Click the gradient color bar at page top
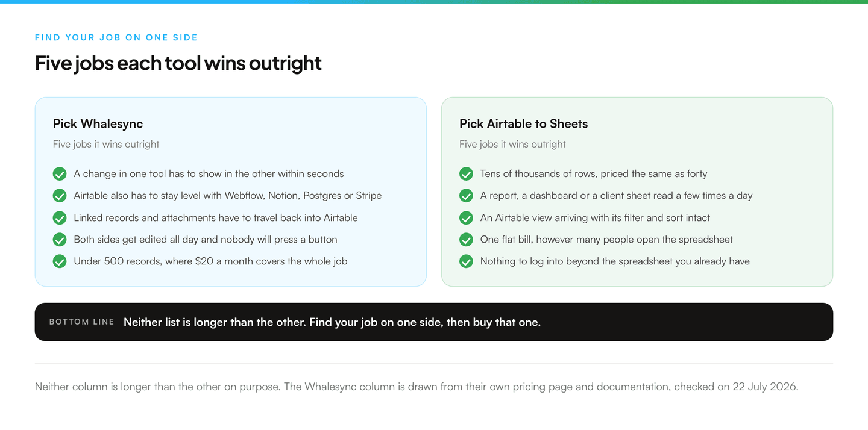This screenshot has width=868, height=430. 434,2
